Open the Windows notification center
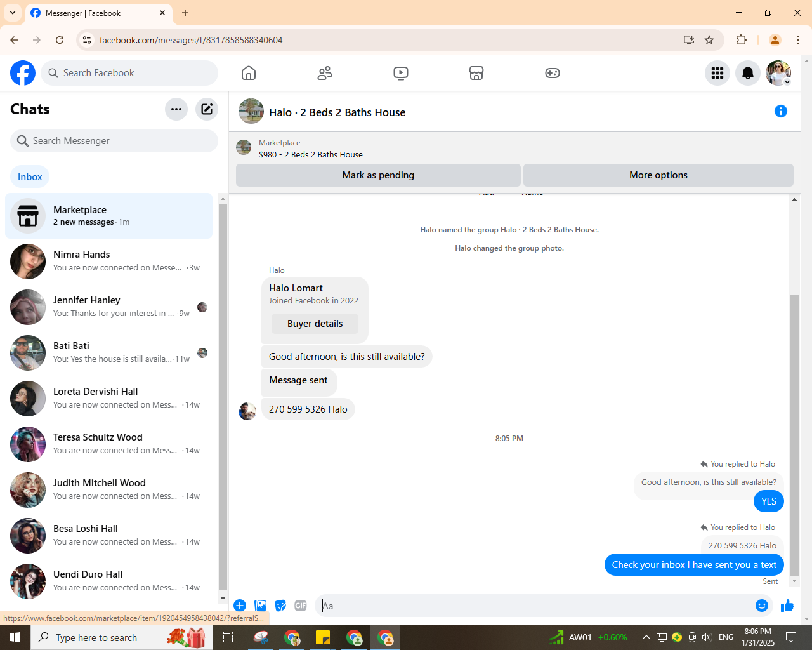Image resolution: width=812 pixels, height=650 pixels. [x=791, y=637]
